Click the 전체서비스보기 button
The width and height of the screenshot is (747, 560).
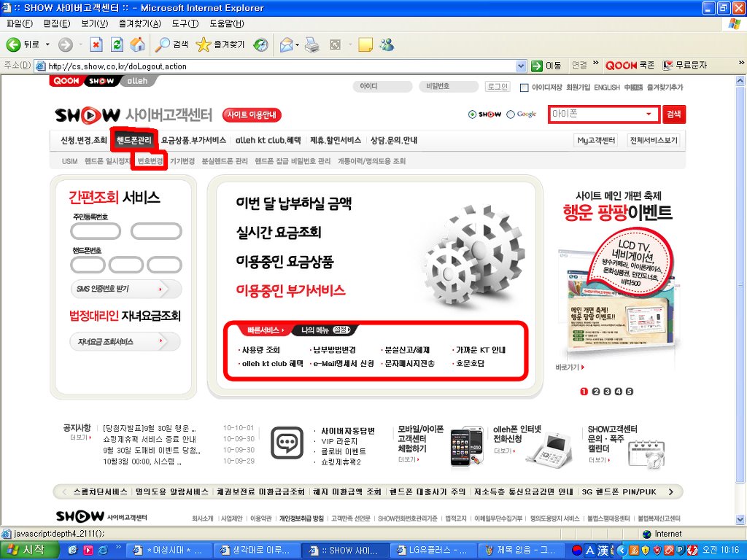pos(654,141)
